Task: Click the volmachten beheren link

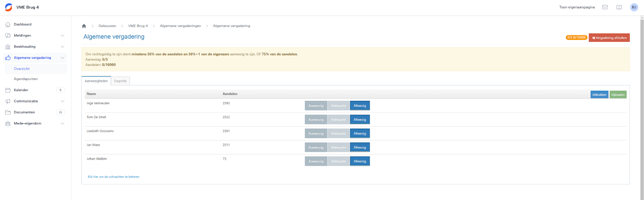Action: click(x=114, y=177)
